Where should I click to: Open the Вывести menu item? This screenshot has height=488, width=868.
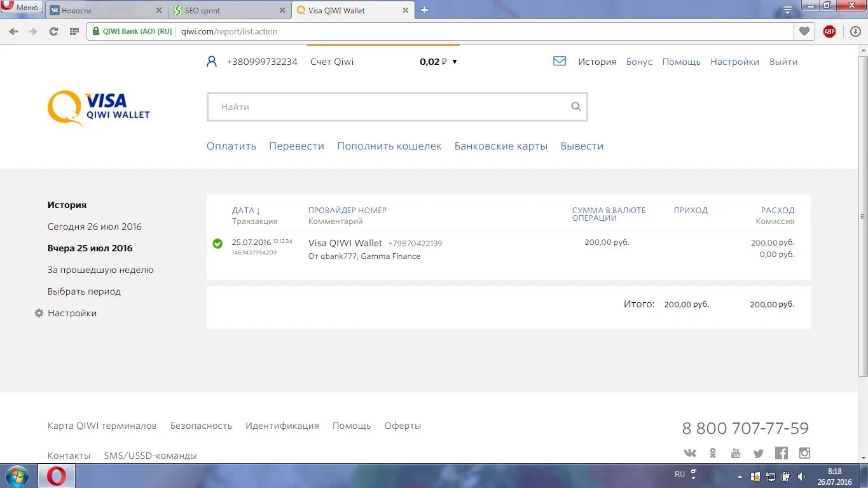(x=582, y=146)
